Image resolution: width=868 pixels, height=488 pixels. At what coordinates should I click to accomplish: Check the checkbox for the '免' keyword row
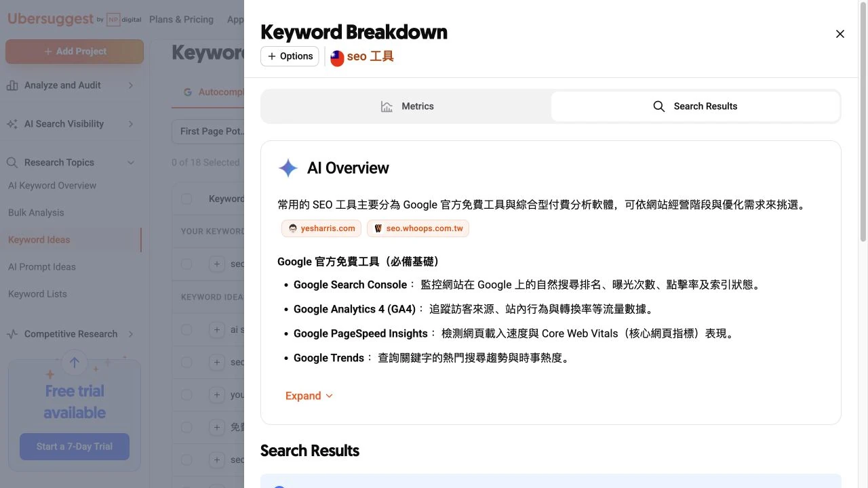pyautogui.click(x=186, y=427)
